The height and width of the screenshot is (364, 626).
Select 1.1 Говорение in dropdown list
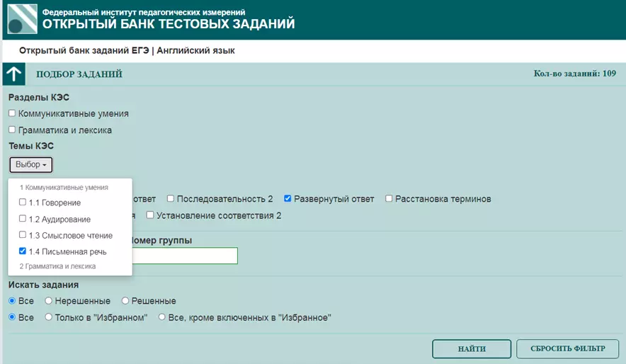[23, 203]
